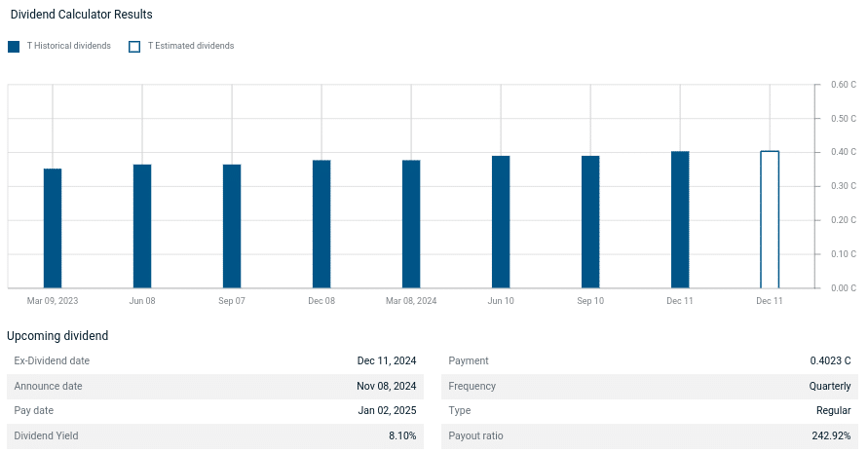The height and width of the screenshot is (453, 868).
Task: Toggle the T Historical dividends legend swatch
Action: [14, 47]
